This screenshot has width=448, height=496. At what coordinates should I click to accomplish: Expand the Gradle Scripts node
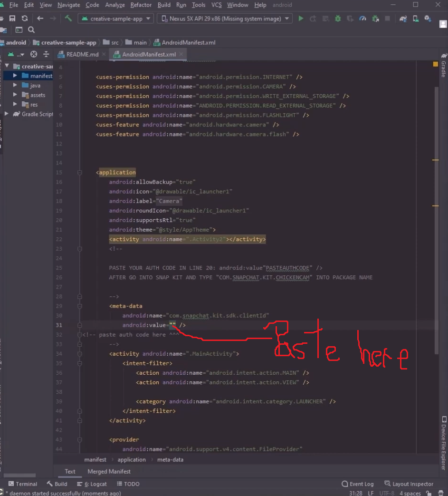pos(7,114)
